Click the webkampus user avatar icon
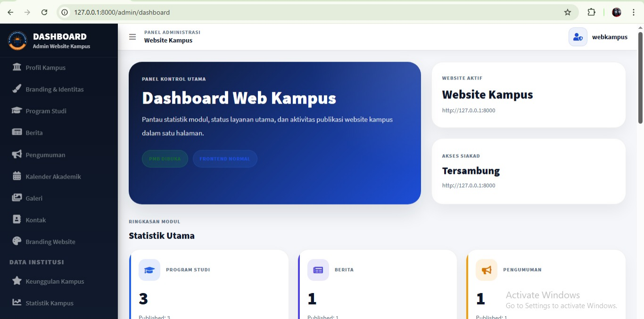 click(578, 37)
